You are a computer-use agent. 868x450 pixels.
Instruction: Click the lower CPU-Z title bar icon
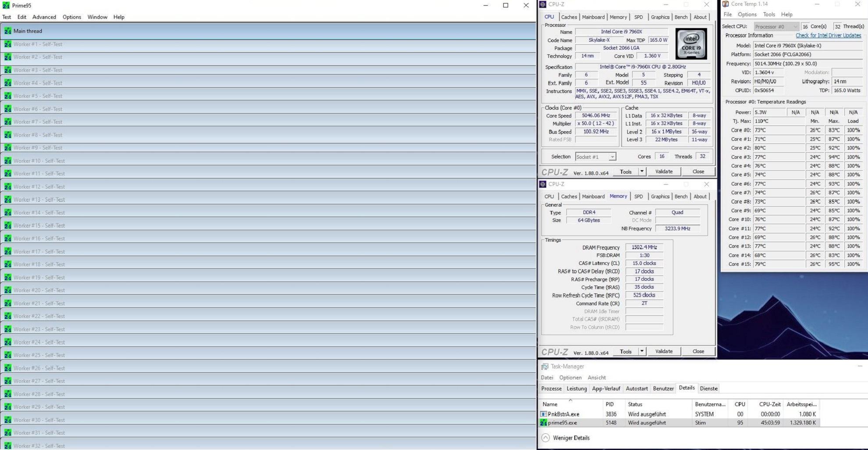point(543,184)
